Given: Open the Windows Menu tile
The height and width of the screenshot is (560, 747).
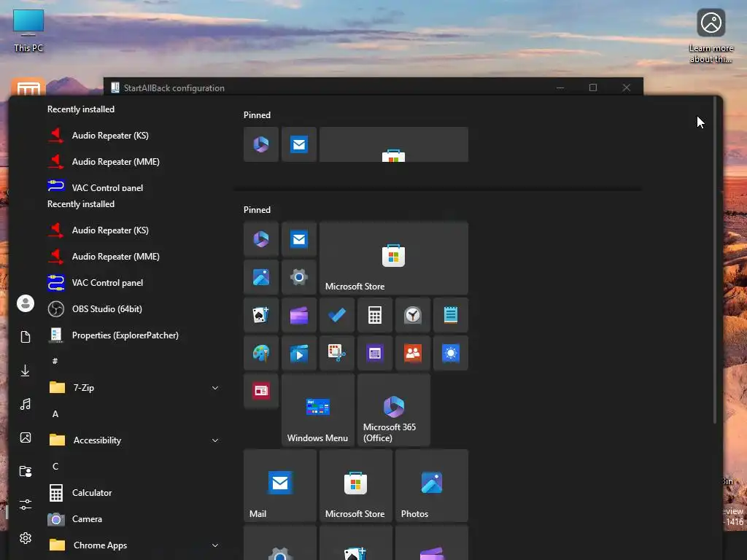Looking at the screenshot, I should tap(318, 410).
